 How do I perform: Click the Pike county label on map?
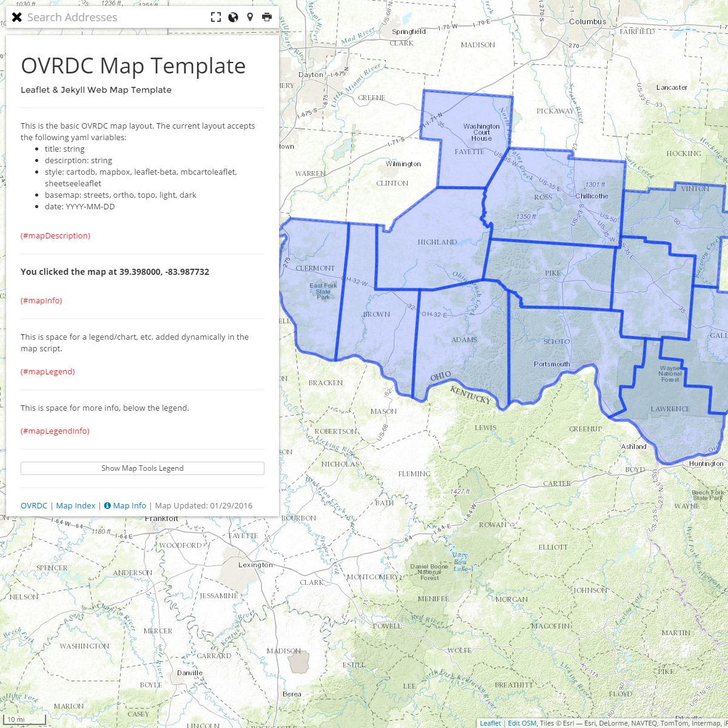tap(553, 273)
